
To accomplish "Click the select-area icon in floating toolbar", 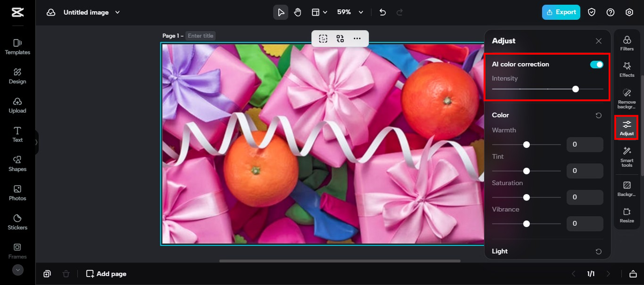I will coord(323,39).
